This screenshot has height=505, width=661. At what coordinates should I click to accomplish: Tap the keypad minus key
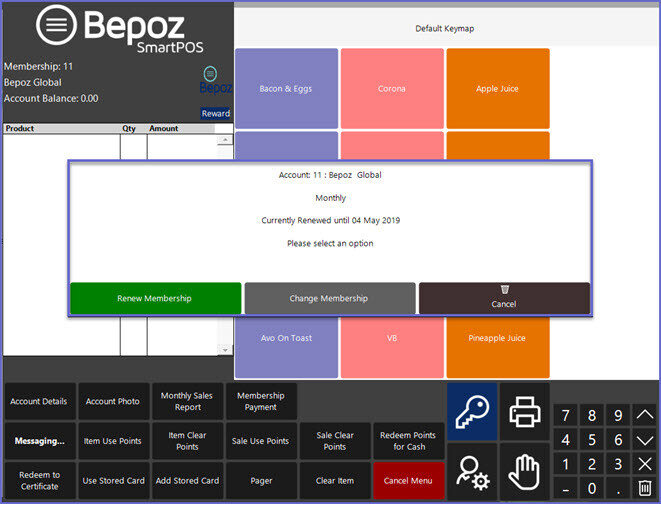tap(566, 488)
